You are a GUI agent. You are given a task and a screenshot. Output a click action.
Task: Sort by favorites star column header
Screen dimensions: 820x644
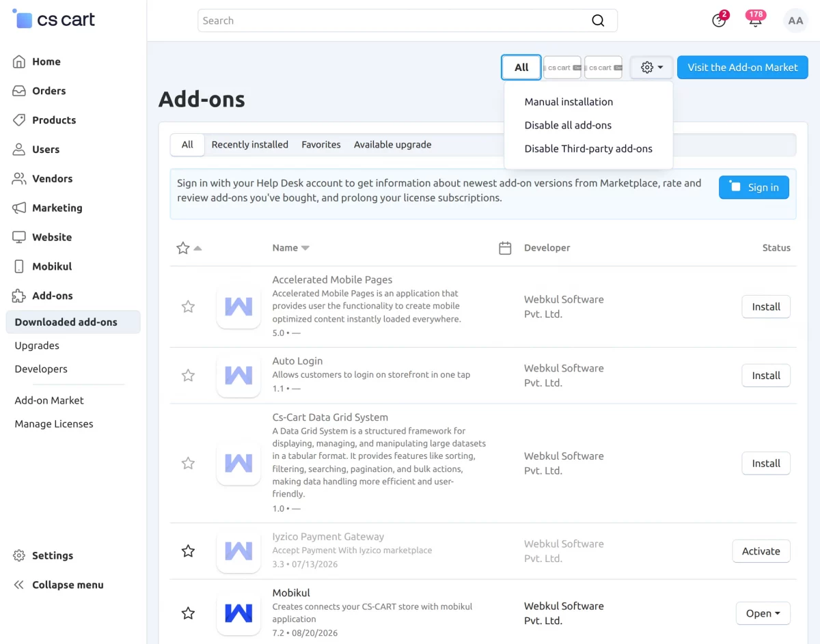[189, 248]
